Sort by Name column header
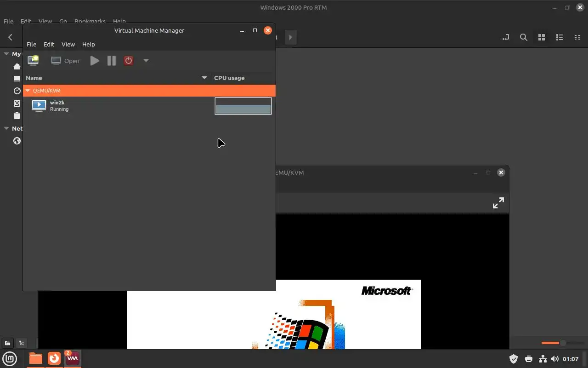The image size is (588, 368). click(x=117, y=78)
